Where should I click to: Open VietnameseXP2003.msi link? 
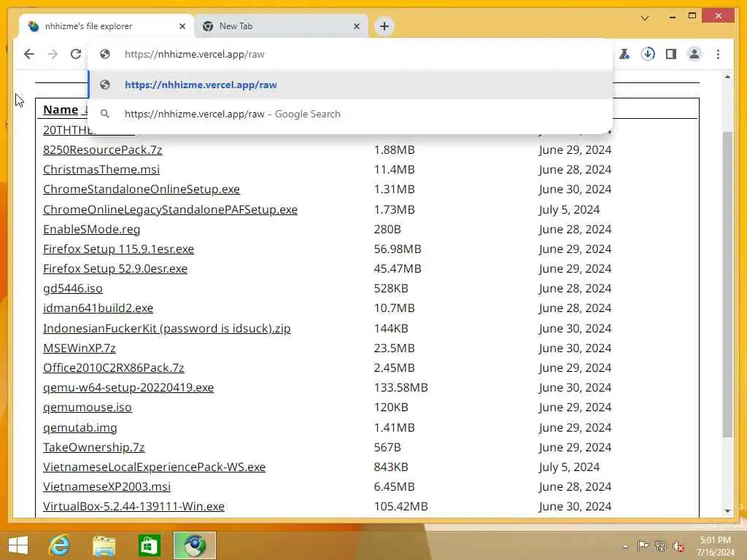107,486
